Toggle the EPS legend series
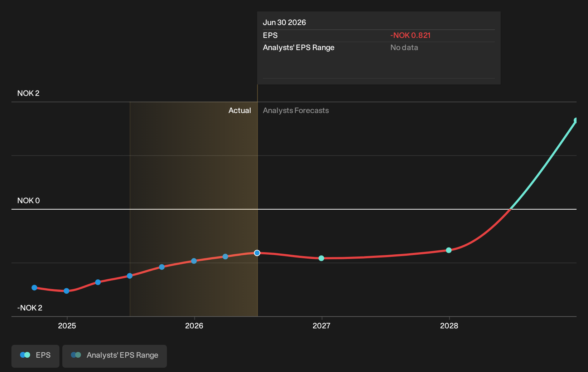This screenshot has height=372, width=588. tap(35, 356)
